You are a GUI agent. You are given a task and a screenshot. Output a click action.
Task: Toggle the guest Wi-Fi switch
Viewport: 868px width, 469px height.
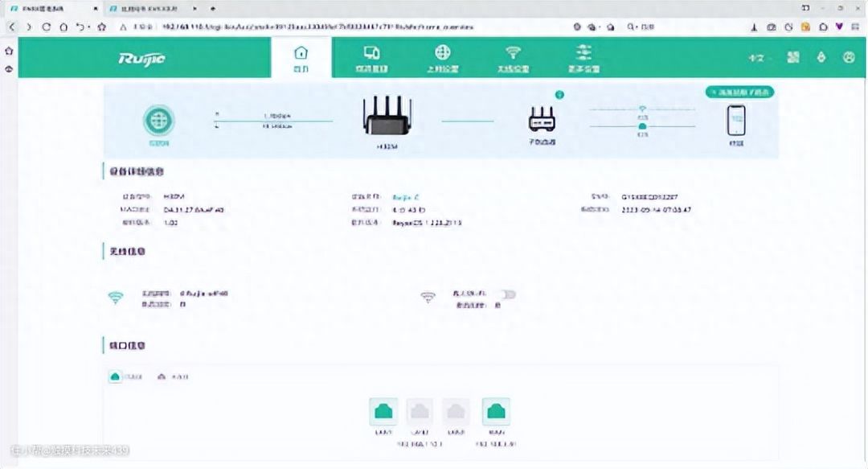coord(507,294)
